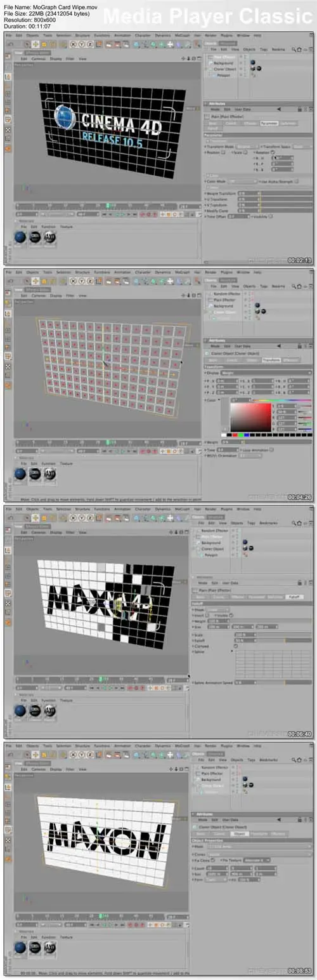Select the blue sphere material in the 00:02:13 frame
Screen dimensions: 317x980
[20, 237]
